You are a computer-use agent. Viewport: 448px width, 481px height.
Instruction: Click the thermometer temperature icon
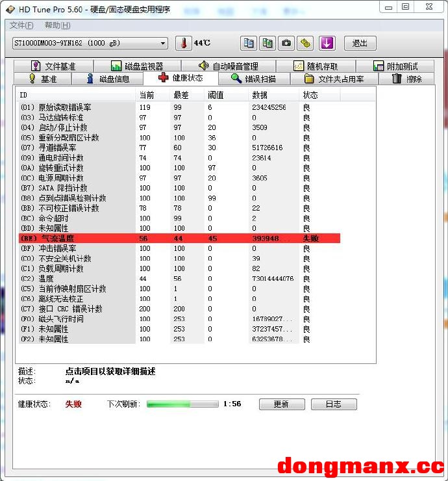point(184,44)
